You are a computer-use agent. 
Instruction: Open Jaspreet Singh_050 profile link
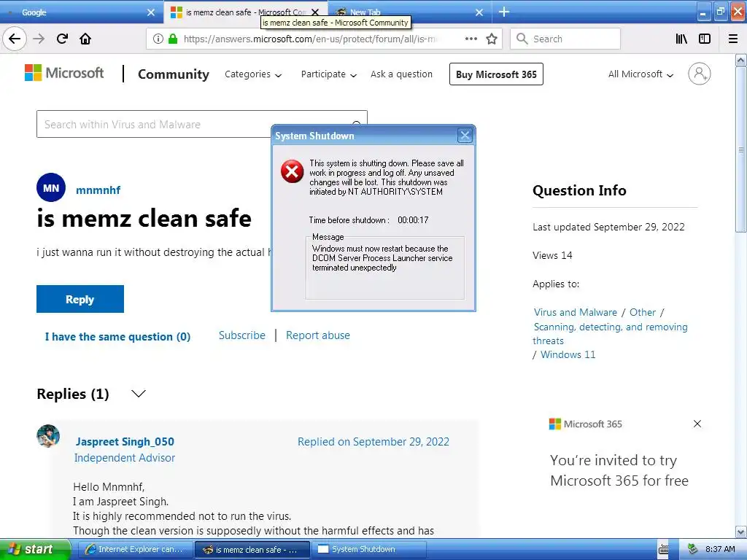tap(125, 441)
